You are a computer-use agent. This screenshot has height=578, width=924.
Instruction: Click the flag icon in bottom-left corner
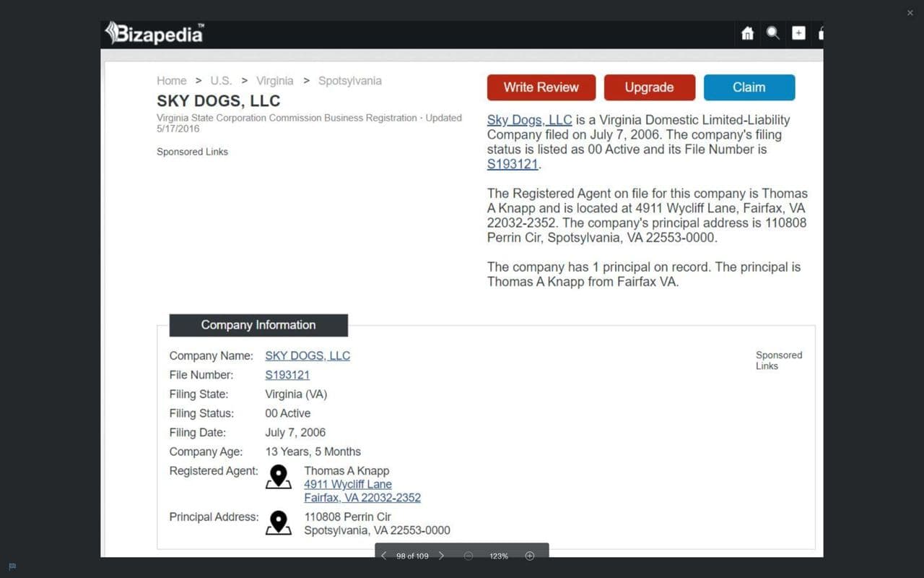click(12, 566)
